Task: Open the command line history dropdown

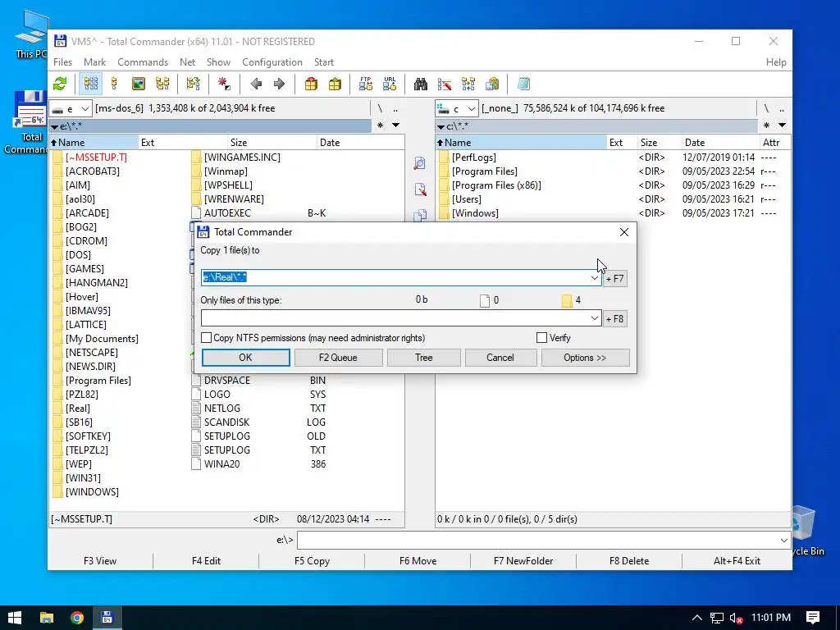Action: click(784, 540)
